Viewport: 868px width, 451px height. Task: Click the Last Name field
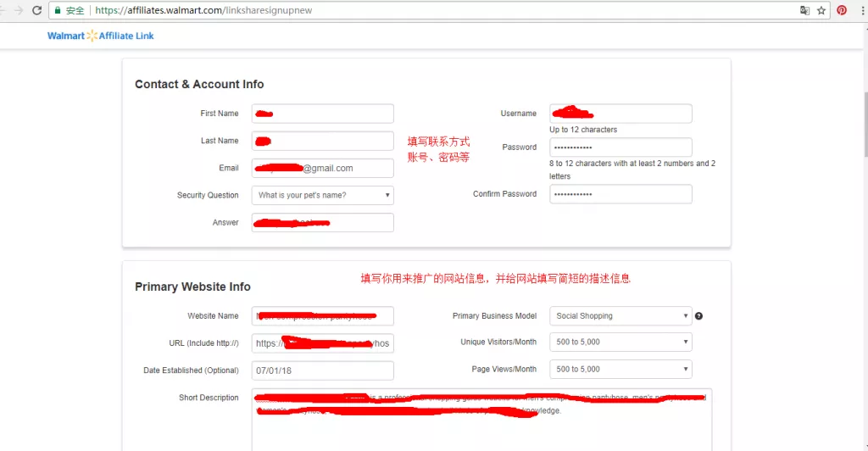tap(323, 141)
